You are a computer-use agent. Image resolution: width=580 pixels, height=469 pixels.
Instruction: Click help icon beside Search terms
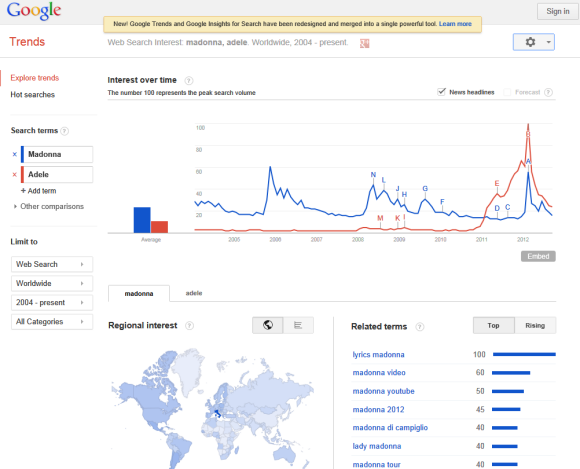tap(65, 131)
